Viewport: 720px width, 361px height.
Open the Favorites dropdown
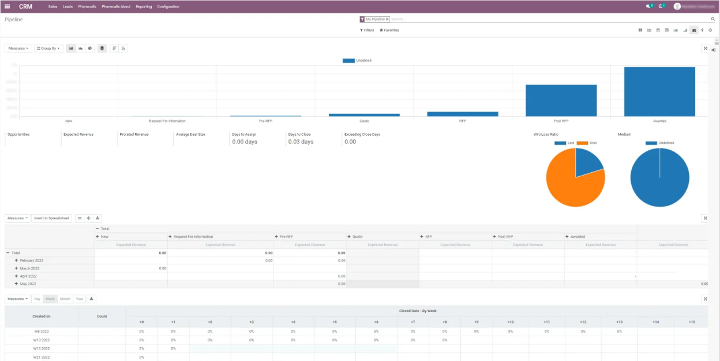pyautogui.click(x=389, y=30)
